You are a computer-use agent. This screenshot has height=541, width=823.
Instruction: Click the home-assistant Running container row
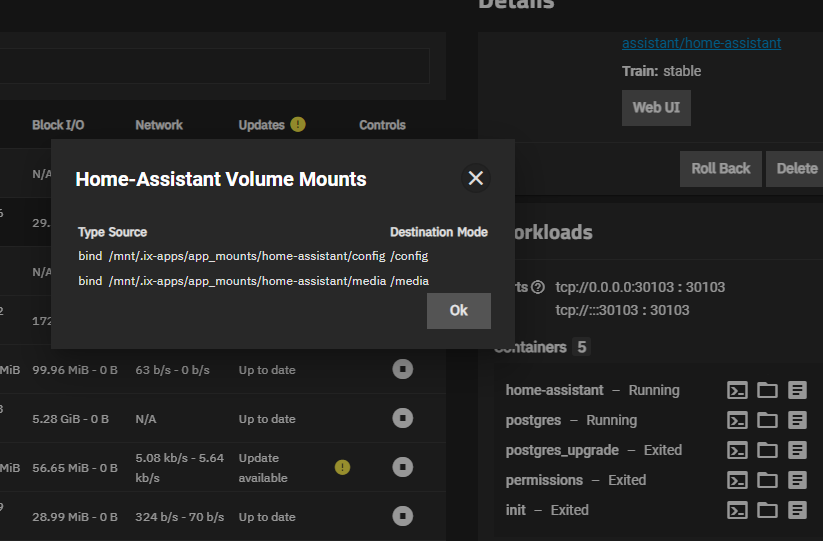point(656,390)
